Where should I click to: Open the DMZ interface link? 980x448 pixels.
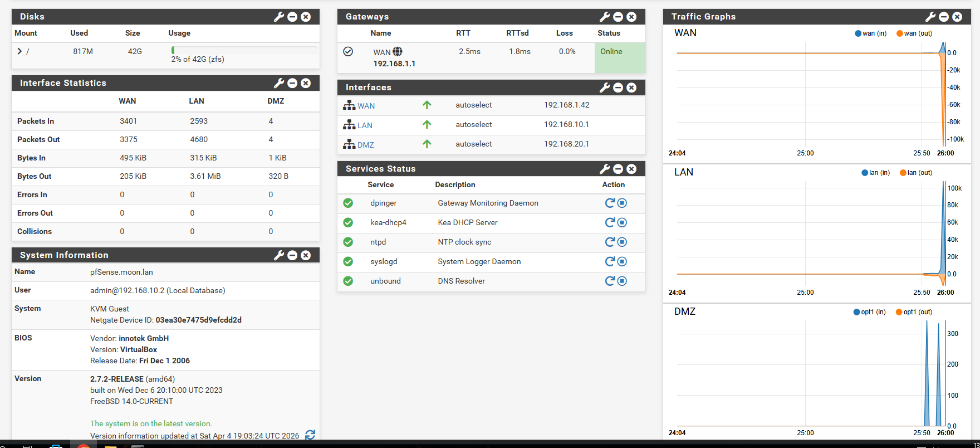click(x=365, y=145)
